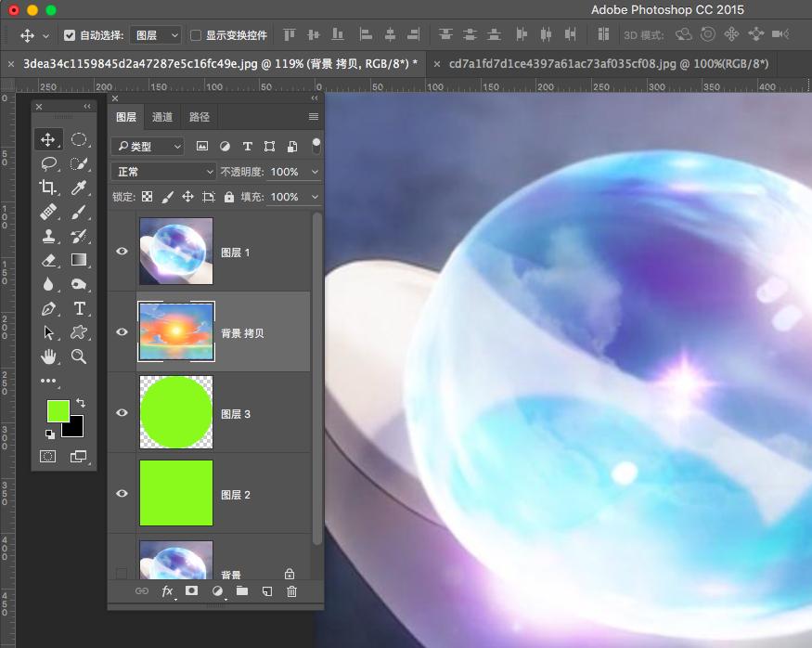Hide the 图层 1 layer
Image resolution: width=812 pixels, height=648 pixels.
click(x=122, y=252)
